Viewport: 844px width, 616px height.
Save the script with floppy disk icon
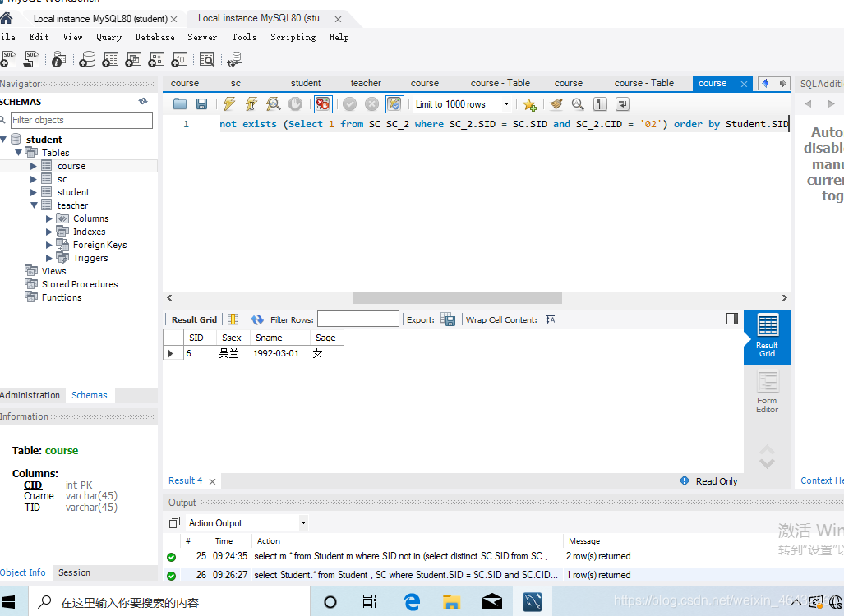coord(202,103)
